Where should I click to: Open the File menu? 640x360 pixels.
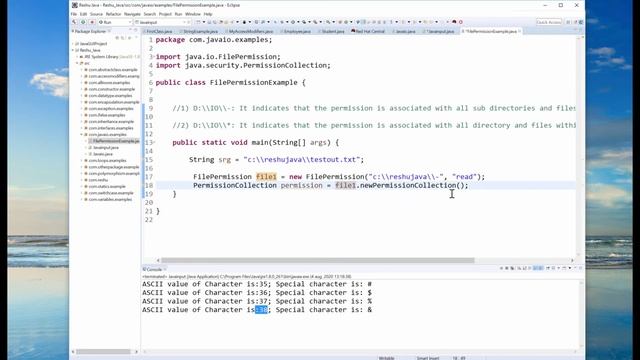74,14
